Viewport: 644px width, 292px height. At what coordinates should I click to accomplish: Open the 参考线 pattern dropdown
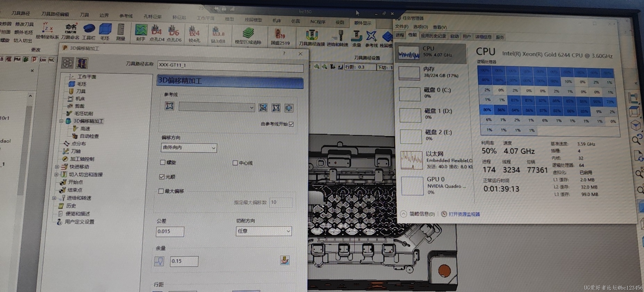tap(217, 107)
